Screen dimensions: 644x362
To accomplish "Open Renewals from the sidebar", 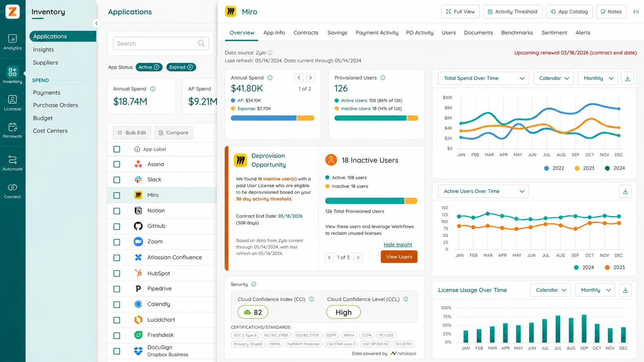I will (12, 131).
